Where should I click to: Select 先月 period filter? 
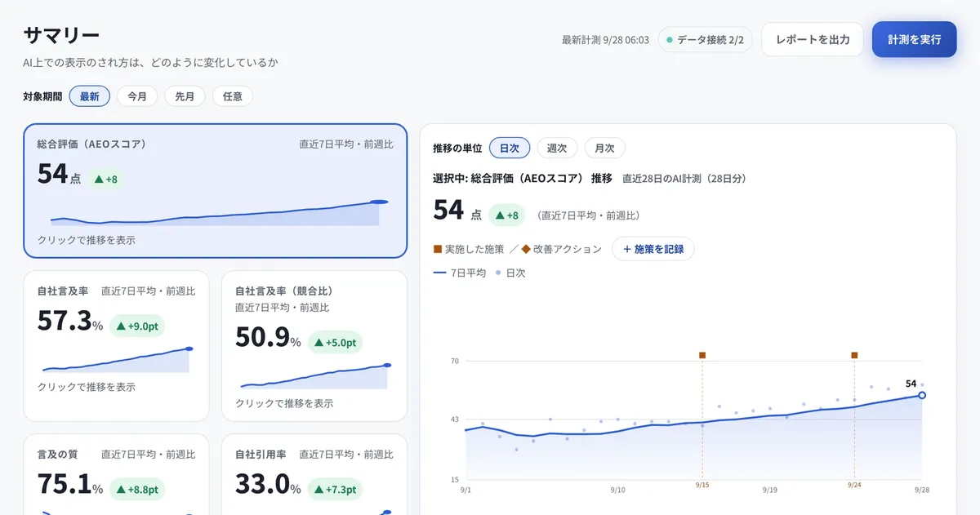(x=185, y=96)
